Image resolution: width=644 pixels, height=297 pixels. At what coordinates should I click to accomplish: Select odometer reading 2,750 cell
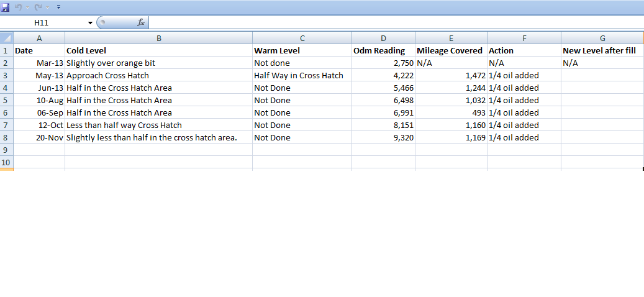pos(384,63)
